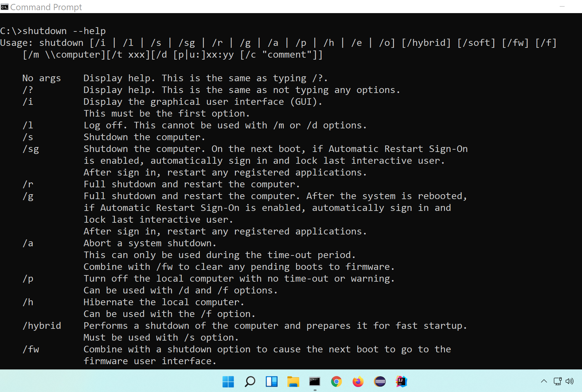Open volume control tray icon
This screenshot has height=392, width=582.
point(570,381)
